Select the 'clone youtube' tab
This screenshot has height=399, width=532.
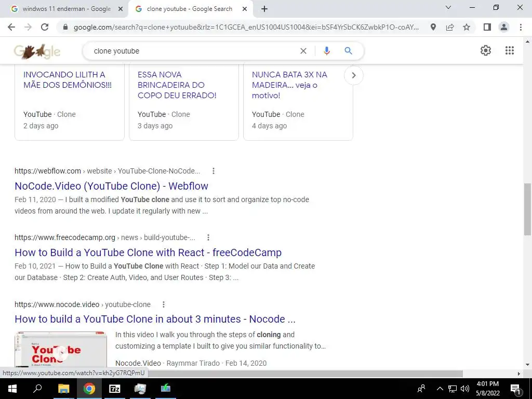tap(189, 9)
